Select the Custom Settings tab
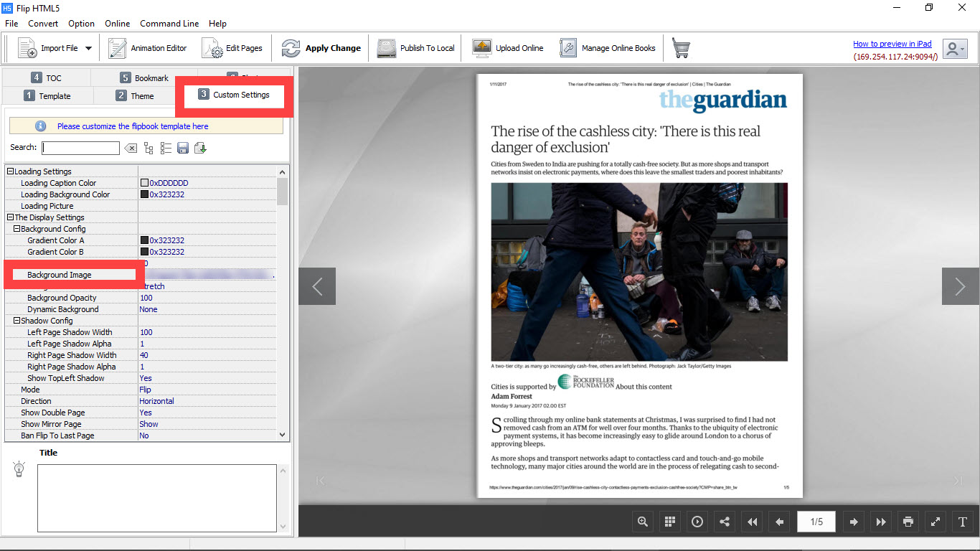 pos(234,95)
